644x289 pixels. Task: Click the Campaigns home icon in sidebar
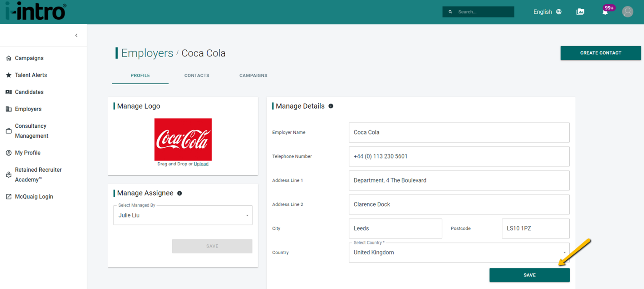point(9,58)
